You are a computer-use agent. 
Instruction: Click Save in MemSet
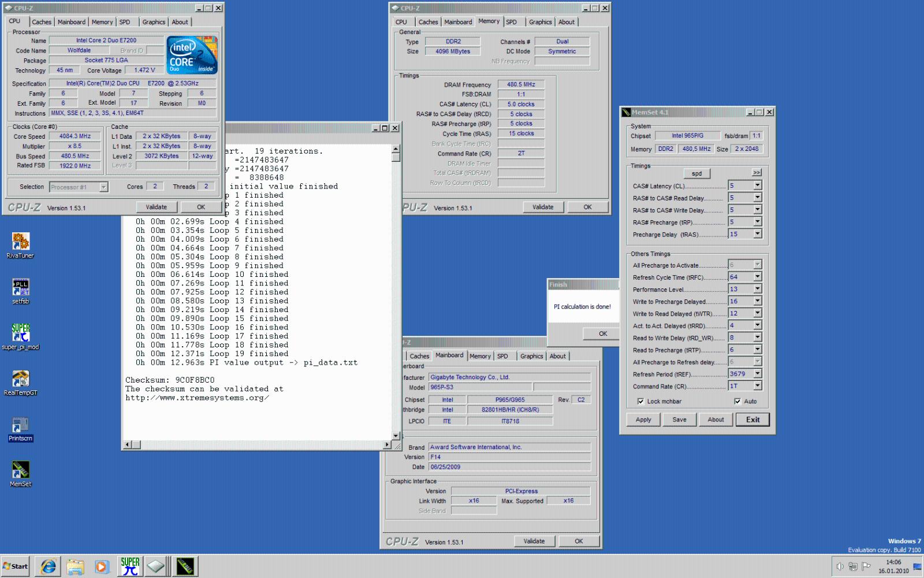(x=680, y=420)
